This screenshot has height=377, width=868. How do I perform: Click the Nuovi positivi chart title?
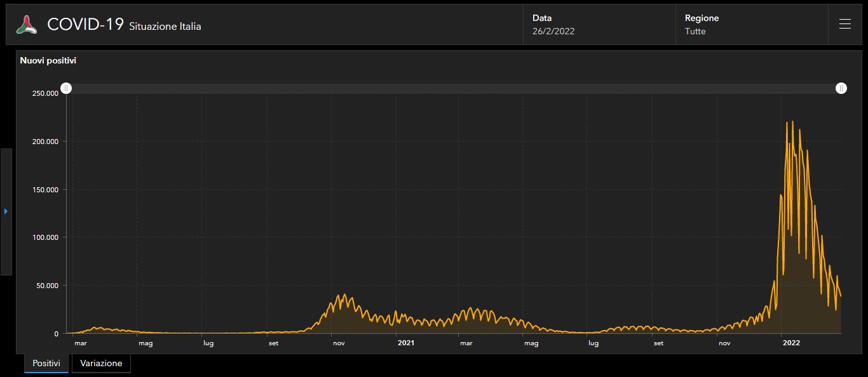[48, 61]
